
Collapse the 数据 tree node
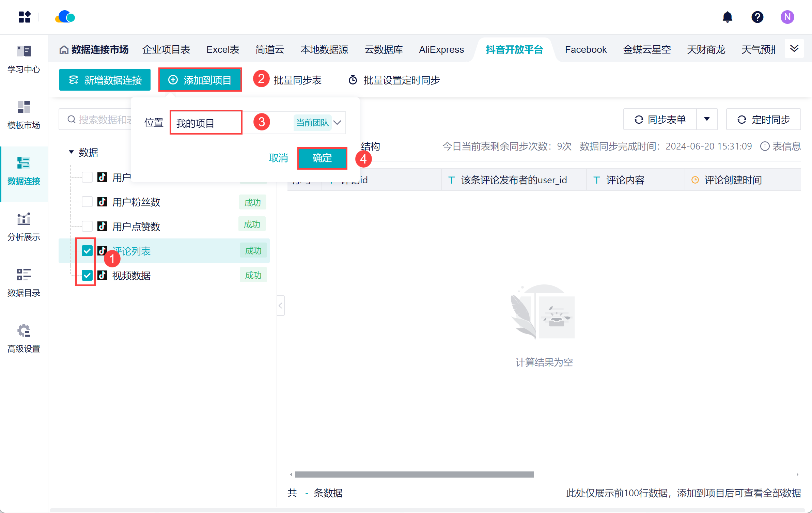[71, 152]
